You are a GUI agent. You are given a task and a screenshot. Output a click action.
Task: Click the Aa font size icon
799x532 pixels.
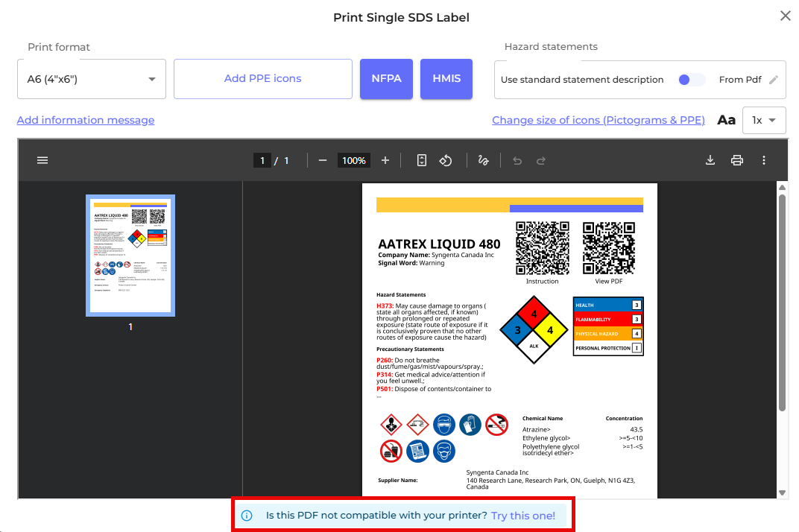tap(726, 120)
